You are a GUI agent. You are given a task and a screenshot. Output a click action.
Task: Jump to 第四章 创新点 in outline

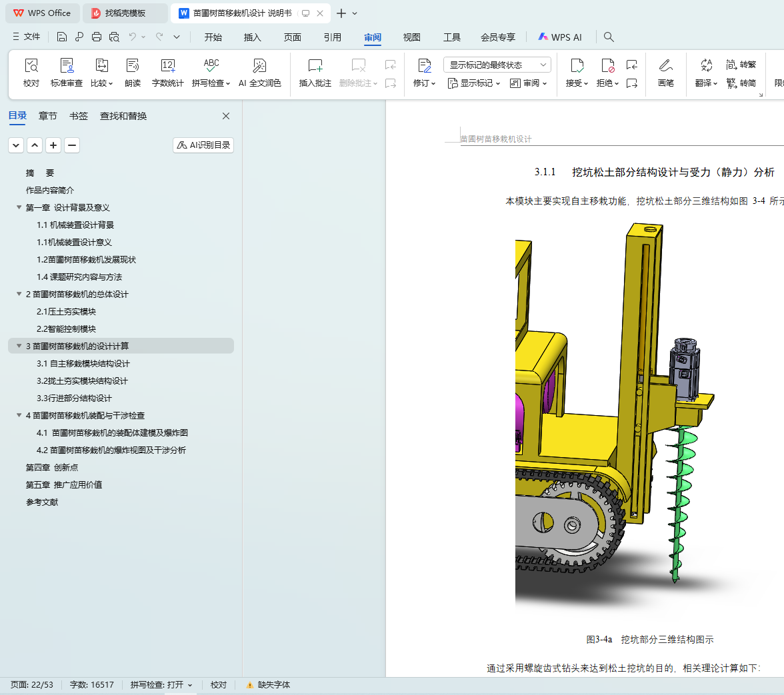[x=52, y=468]
